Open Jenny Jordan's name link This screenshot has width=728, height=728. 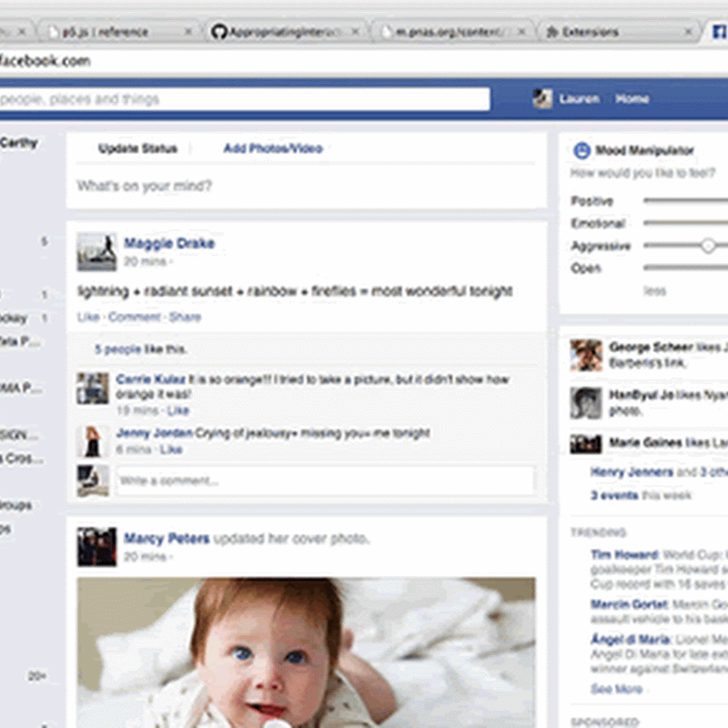point(154,433)
